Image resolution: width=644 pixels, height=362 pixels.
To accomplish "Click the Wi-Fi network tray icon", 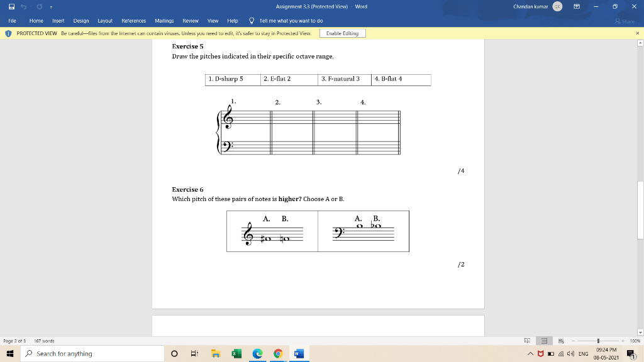I will (560, 353).
